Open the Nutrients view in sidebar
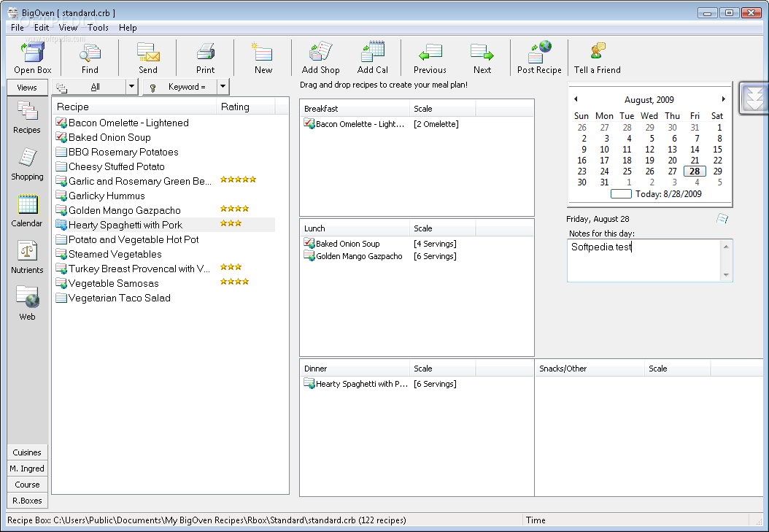The width and height of the screenshot is (769, 532). (x=27, y=258)
